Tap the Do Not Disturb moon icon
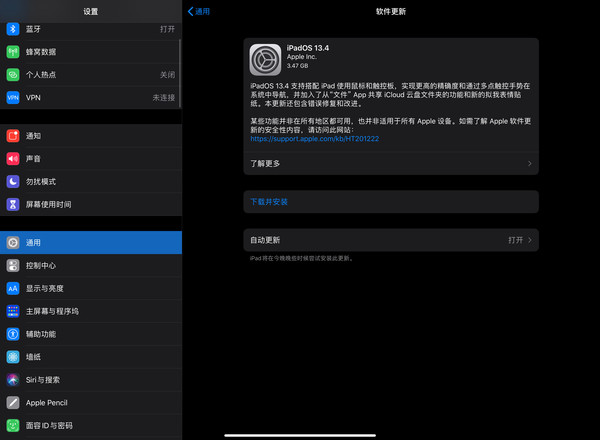 pyautogui.click(x=13, y=181)
